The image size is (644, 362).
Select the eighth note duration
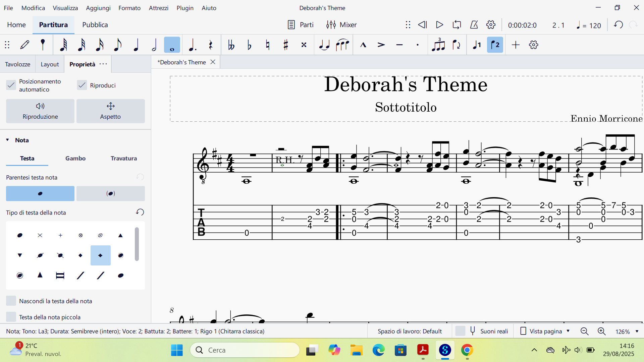(x=117, y=45)
